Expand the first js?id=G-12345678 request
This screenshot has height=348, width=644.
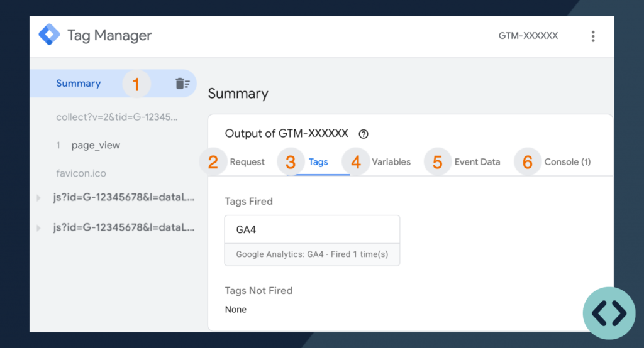pyautogui.click(x=38, y=198)
